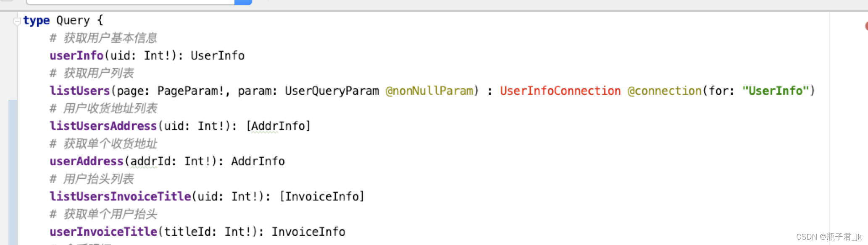Click the blue button beside the top input

[243, 2]
